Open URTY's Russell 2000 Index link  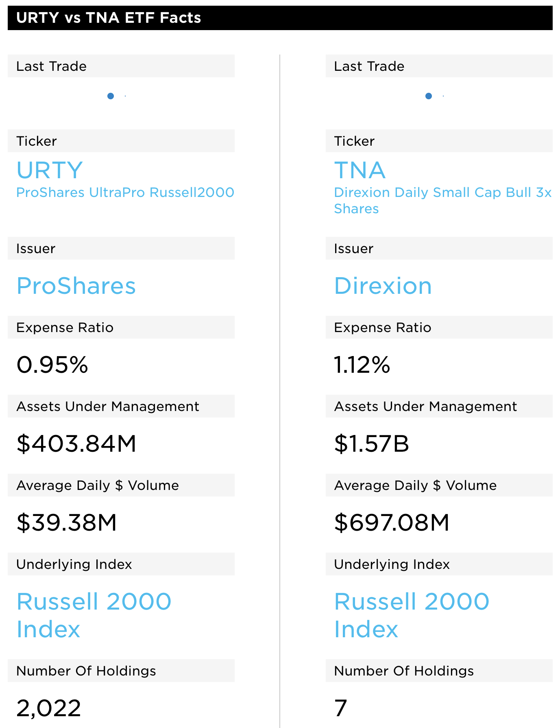(x=94, y=615)
